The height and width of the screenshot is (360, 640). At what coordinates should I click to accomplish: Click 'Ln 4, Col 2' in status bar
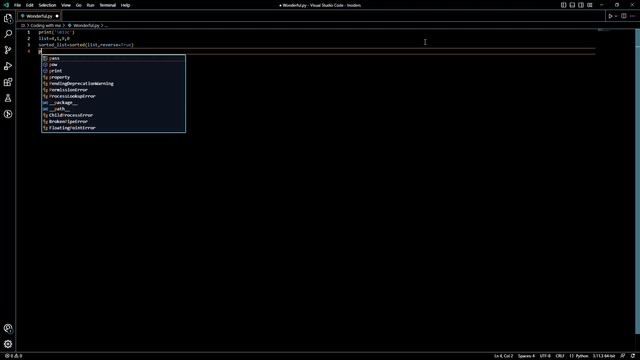(503, 356)
